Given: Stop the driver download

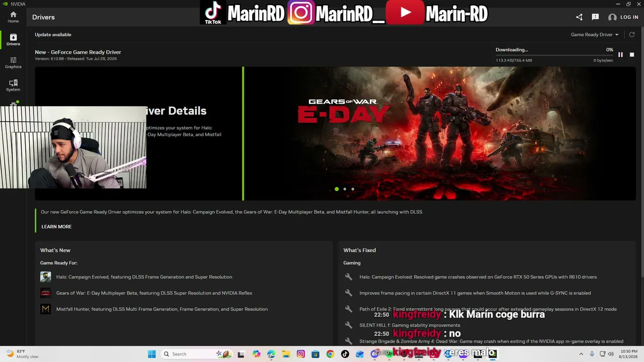Looking at the screenshot, I should click(x=632, y=55).
